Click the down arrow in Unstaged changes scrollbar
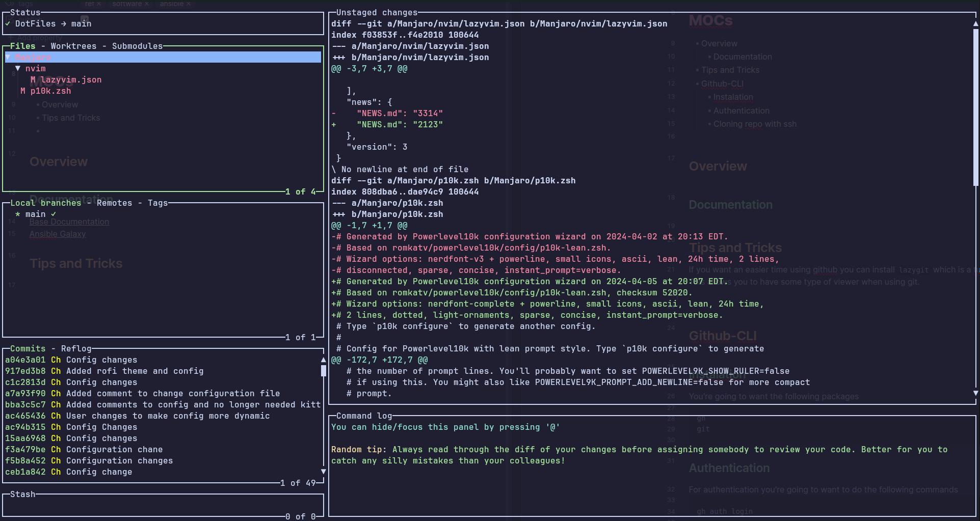Image resolution: width=980 pixels, height=521 pixels. [975, 393]
